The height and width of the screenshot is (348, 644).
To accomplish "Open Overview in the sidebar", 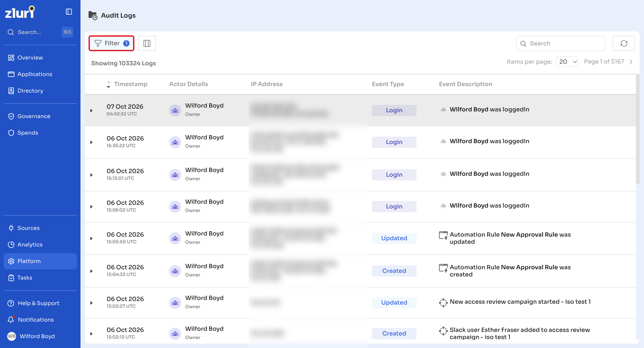I will point(40,57).
